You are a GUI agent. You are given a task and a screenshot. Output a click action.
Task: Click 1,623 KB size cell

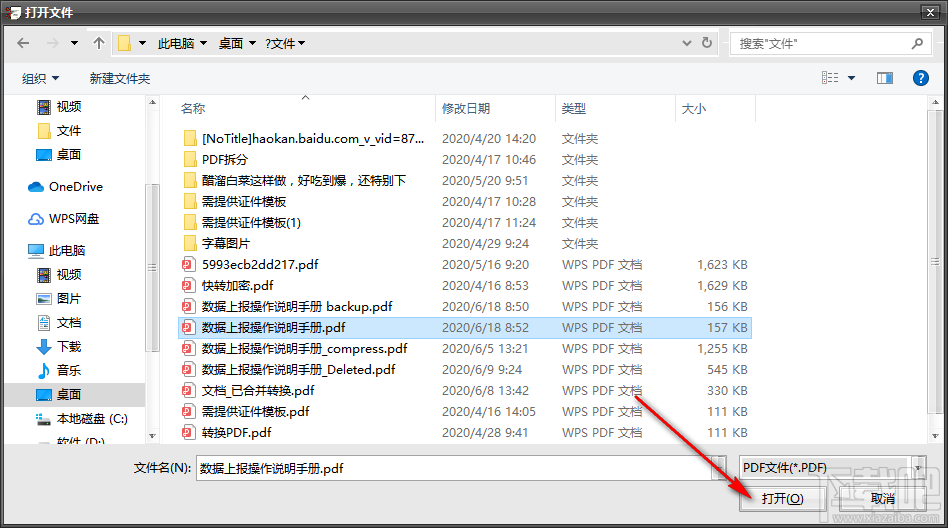(722, 264)
